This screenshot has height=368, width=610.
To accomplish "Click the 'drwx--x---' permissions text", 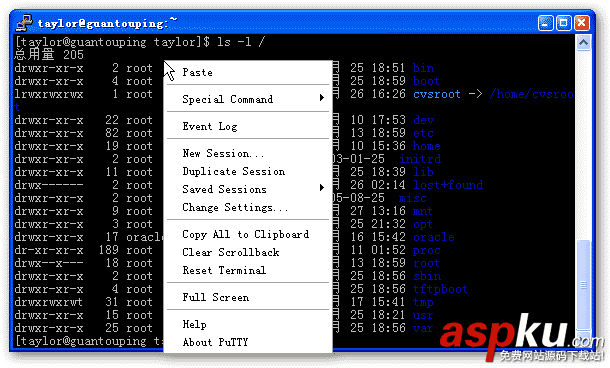I will pyautogui.click(x=49, y=263).
